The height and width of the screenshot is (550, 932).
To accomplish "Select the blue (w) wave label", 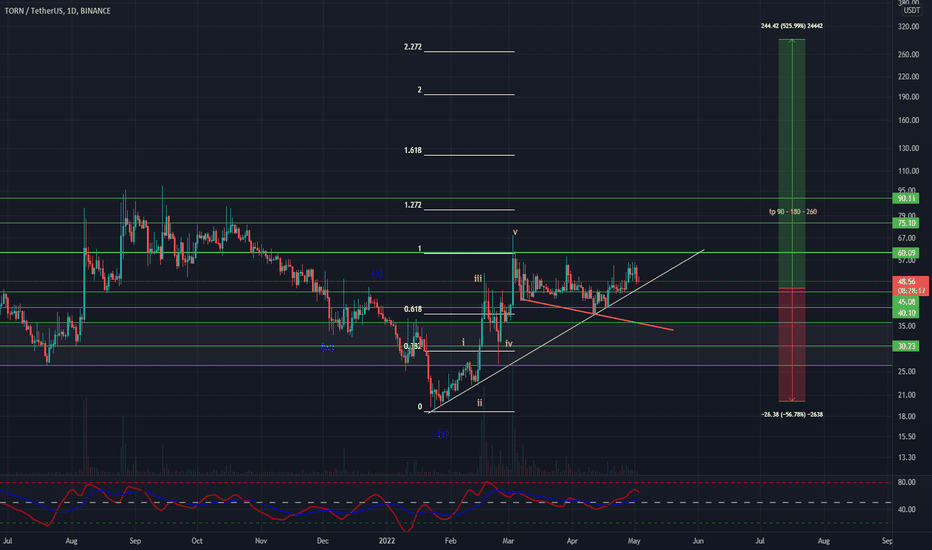I will point(327,347).
